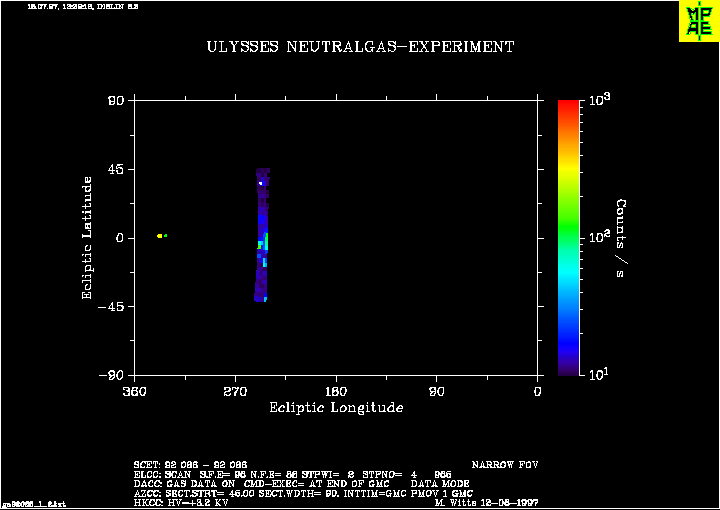Viewport: 720px width, 510px height.
Task: Click the yellow data spot near longitude 340
Action: (159, 236)
